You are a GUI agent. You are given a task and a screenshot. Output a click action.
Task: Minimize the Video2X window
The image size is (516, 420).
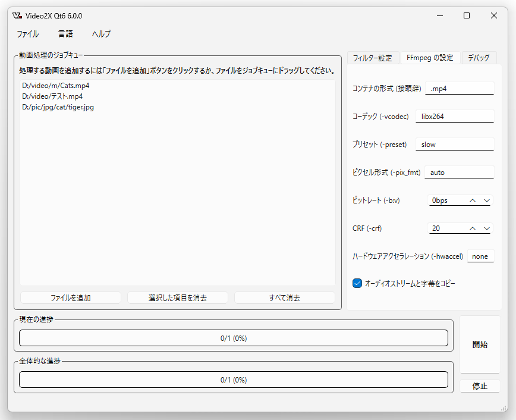tap(440, 15)
